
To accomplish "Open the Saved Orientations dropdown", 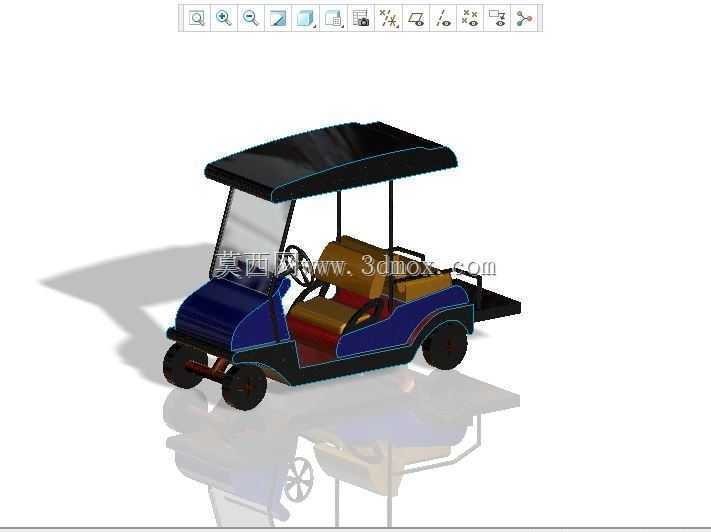I will [x=334, y=19].
